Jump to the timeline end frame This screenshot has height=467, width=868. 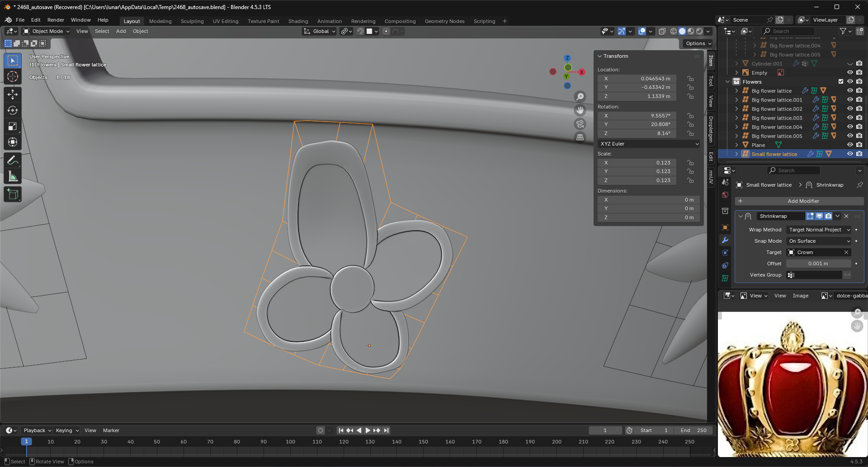point(387,430)
